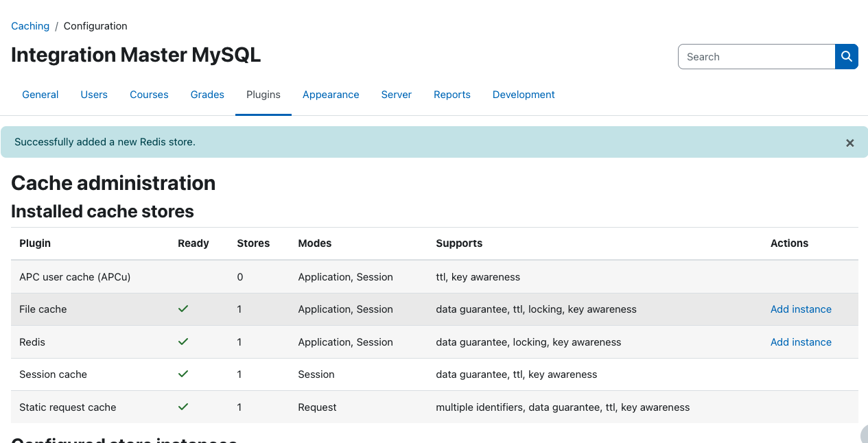Click the Redis ready checkmark
Image resolution: width=868 pixels, height=443 pixels.
click(x=183, y=342)
